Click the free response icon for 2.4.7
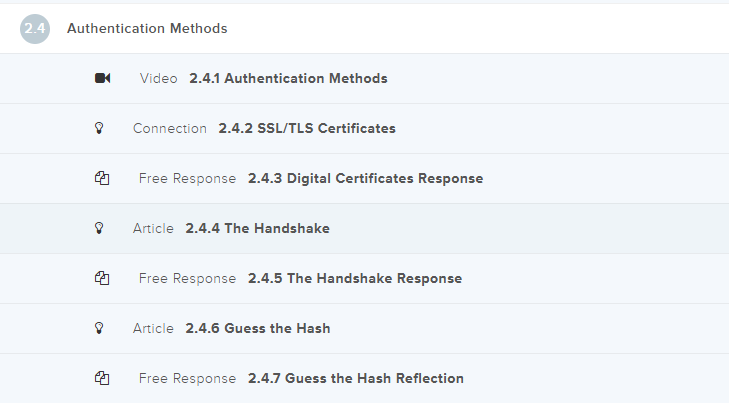729x403 pixels. tap(101, 378)
